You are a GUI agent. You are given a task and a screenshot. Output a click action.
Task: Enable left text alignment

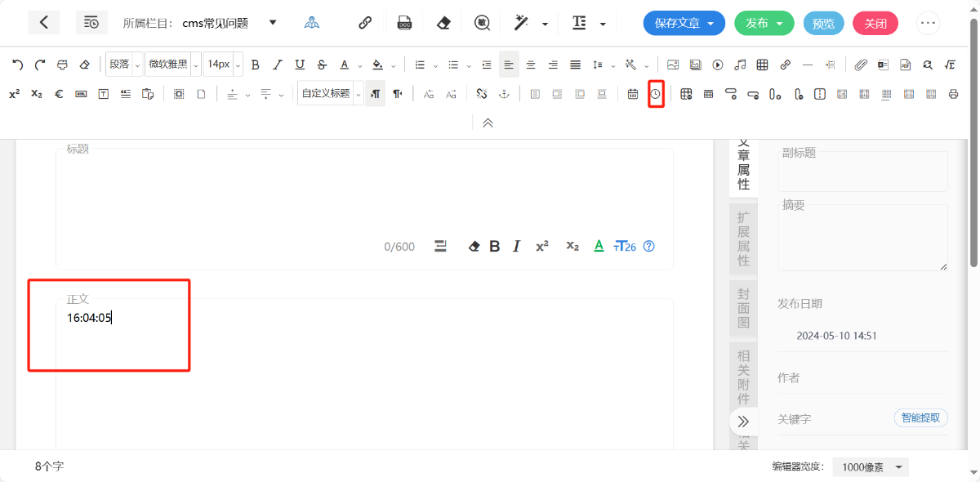pos(509,65)
